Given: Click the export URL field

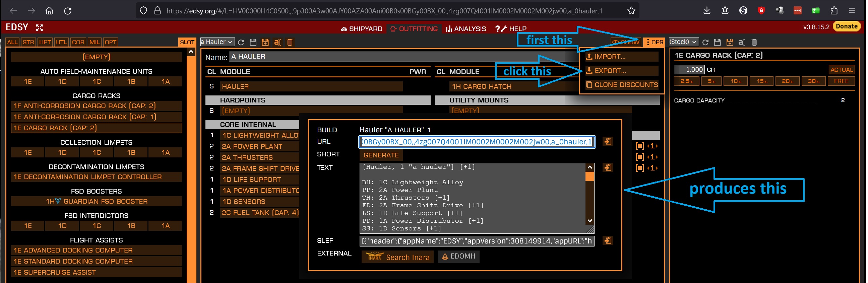Looking at the screenshot, I should (478, 142).
